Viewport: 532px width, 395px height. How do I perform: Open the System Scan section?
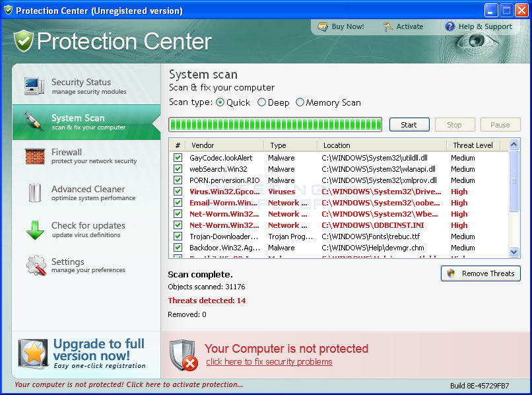click(86, 122)
